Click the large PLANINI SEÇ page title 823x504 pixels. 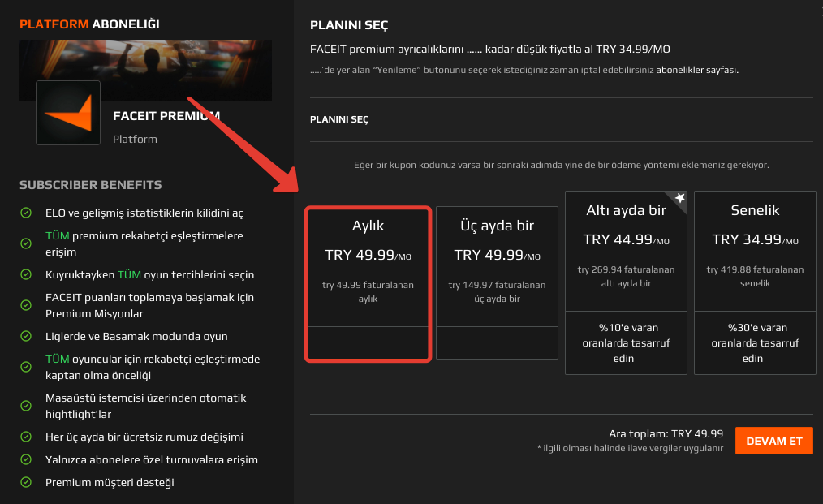click(x=349, y=25)
